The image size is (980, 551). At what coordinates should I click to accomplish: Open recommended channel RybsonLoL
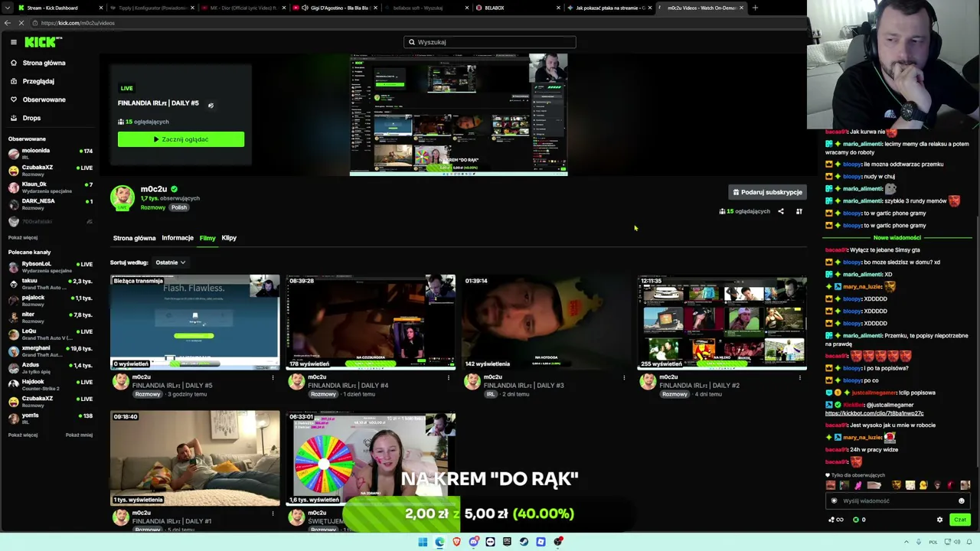[x=50, y=266]
